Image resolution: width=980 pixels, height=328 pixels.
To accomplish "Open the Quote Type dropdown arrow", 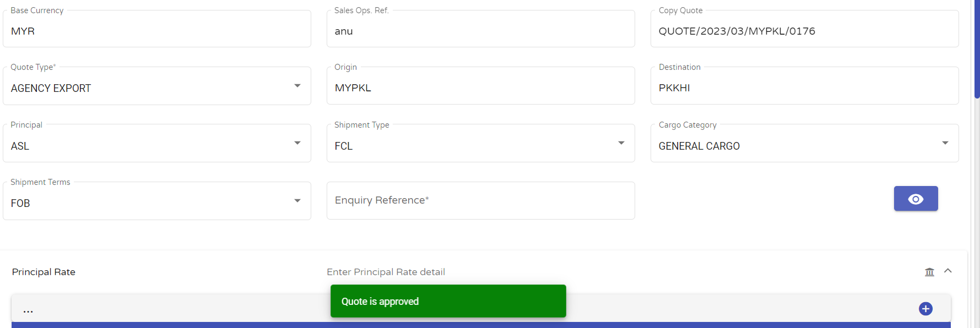I will click(x=297, y=86).
